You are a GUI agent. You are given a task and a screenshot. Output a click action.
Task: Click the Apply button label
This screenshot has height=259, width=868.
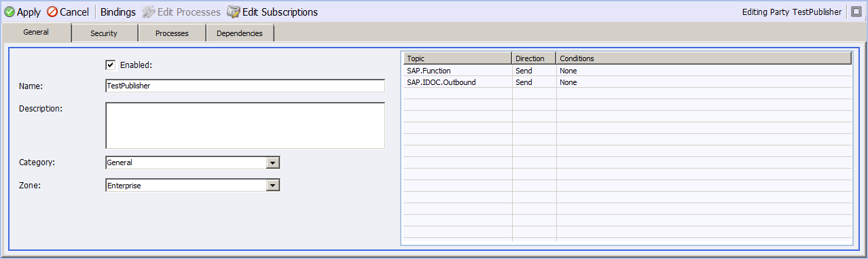29,12
